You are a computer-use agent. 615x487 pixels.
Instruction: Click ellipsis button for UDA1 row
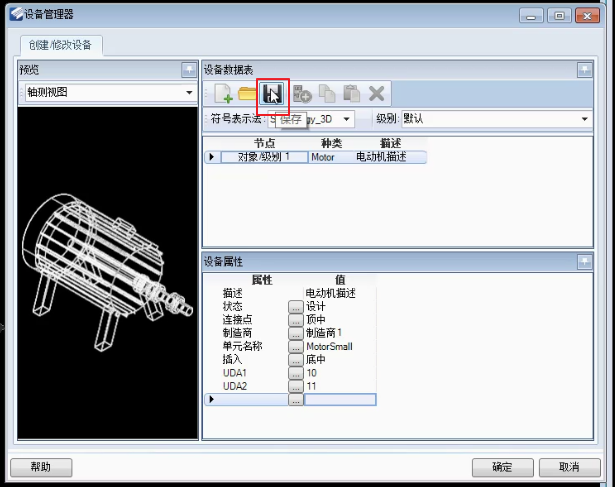pyautogui.click(x=296, y=373)
